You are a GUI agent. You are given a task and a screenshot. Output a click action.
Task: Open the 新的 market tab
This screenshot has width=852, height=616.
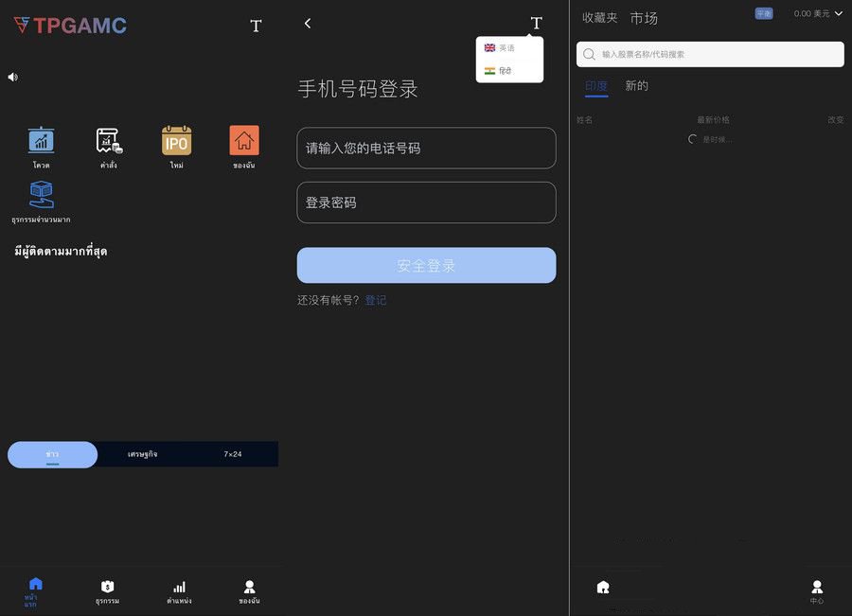point(636,85)
